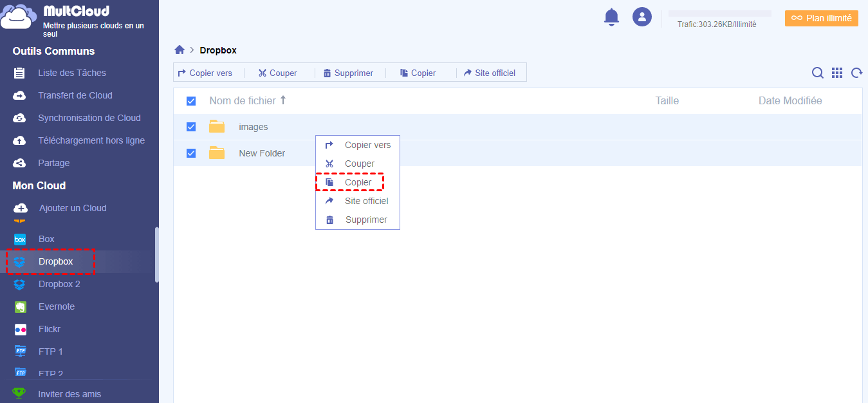The image size is (868, 403).
Task: Click Copier vers in the toolbar
Action: (x=205, y=73)
